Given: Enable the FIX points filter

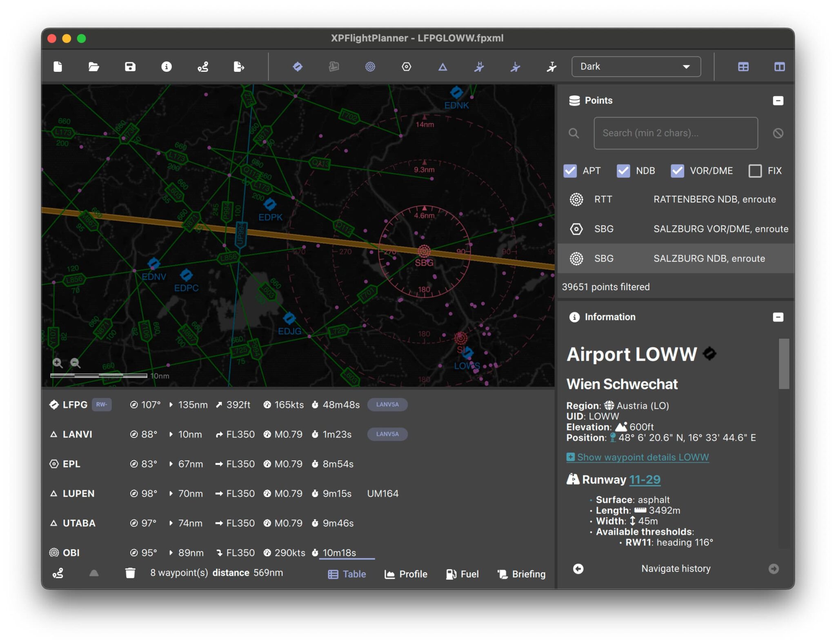Looking at the screenshot, I should (x=756, y=171).
